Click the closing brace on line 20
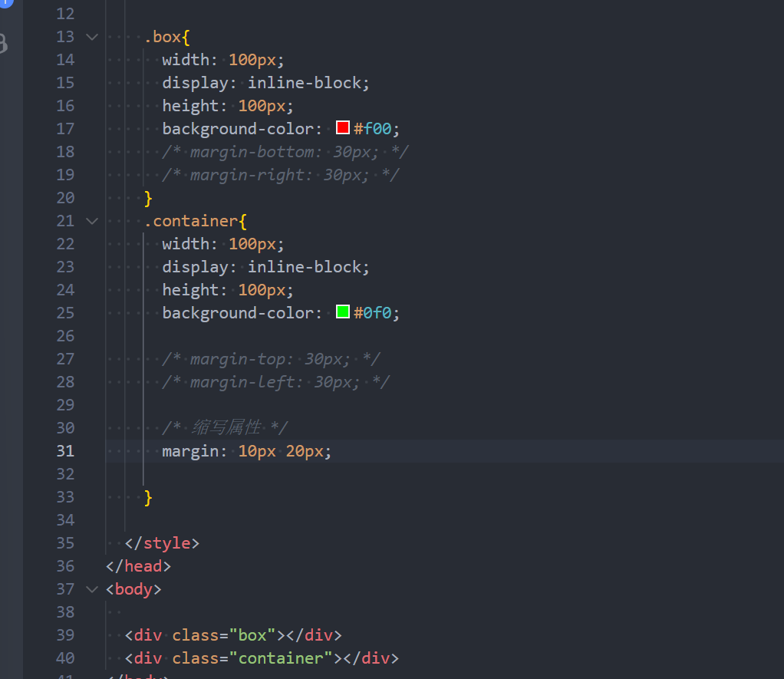 point(148,199)
